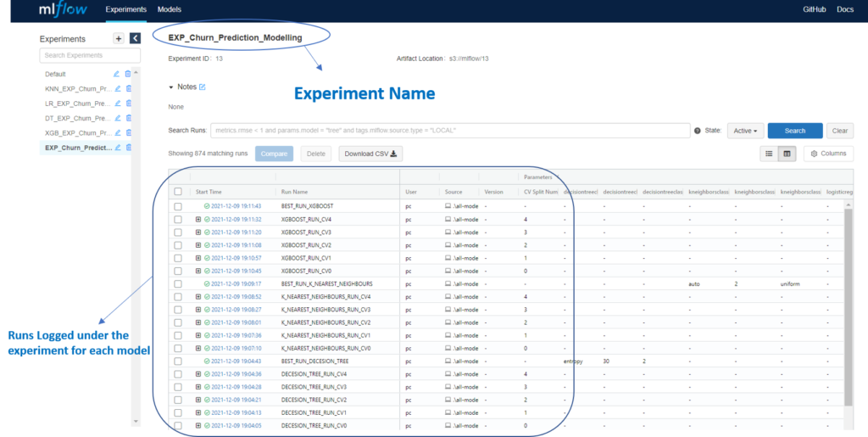Delete the selected EXP_Churn_Predict experiment
Image resolution: width=868 pixels, height=437 pixels.
(x=129, y=148)
